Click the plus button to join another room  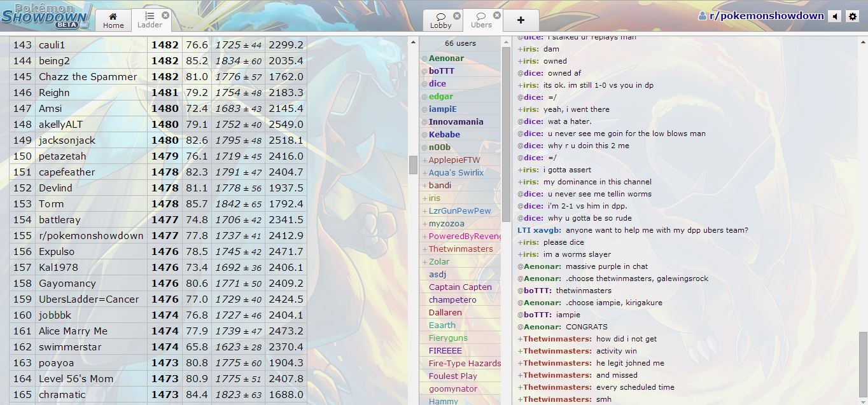point(521,20)
